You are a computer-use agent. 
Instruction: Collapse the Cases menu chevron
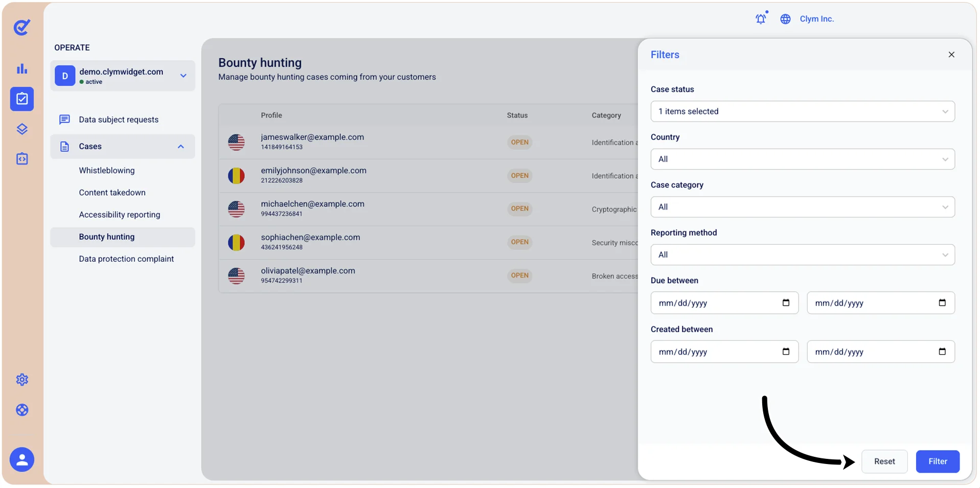click(x=180, y=147)
